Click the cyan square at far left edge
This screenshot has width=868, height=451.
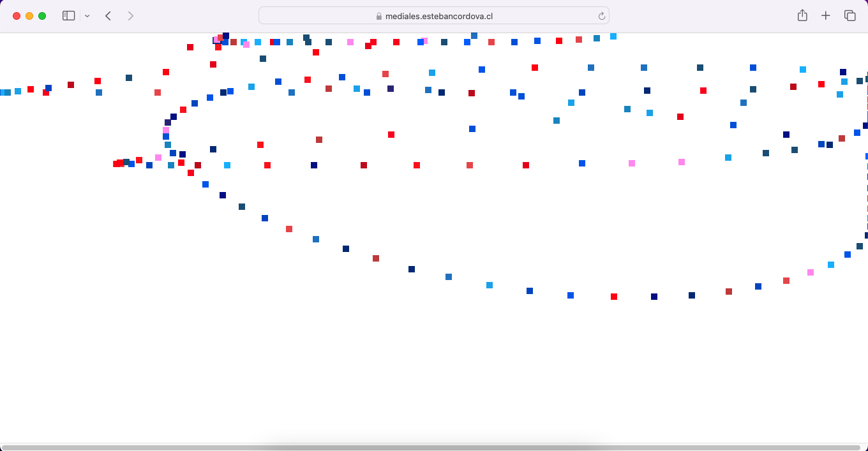point(2,92)
